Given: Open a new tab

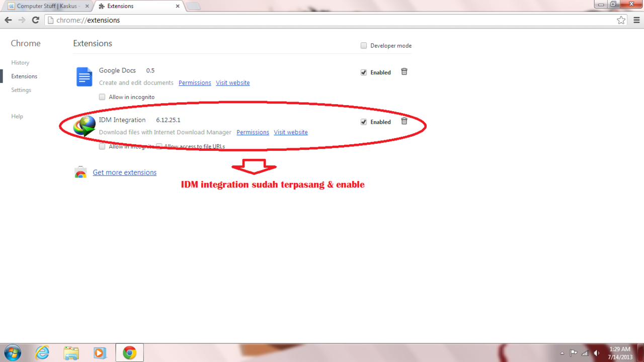Looking at the screenshot, I should click(x=194, y=6).
